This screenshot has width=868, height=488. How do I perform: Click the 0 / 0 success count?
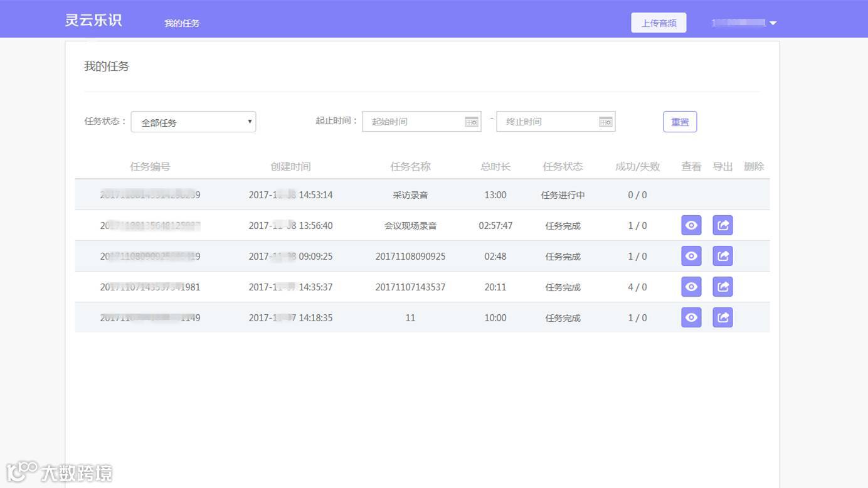click(x=637, y=195)
